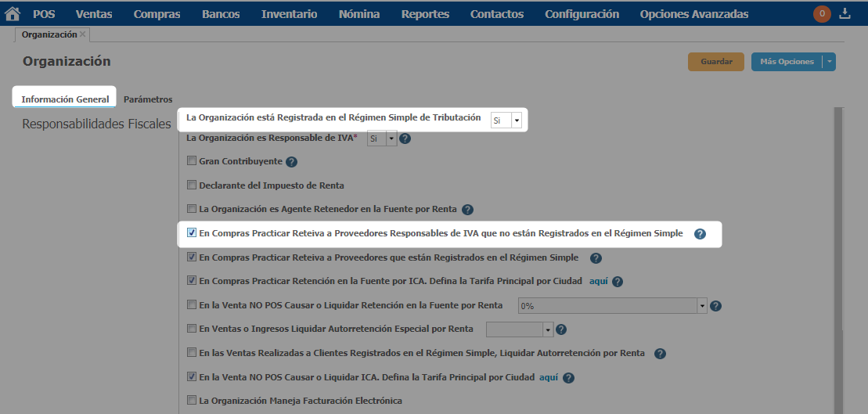Enable the Gran Contribuyente checkbox
This screenshot has height=414, width=868.
[192, 162]
